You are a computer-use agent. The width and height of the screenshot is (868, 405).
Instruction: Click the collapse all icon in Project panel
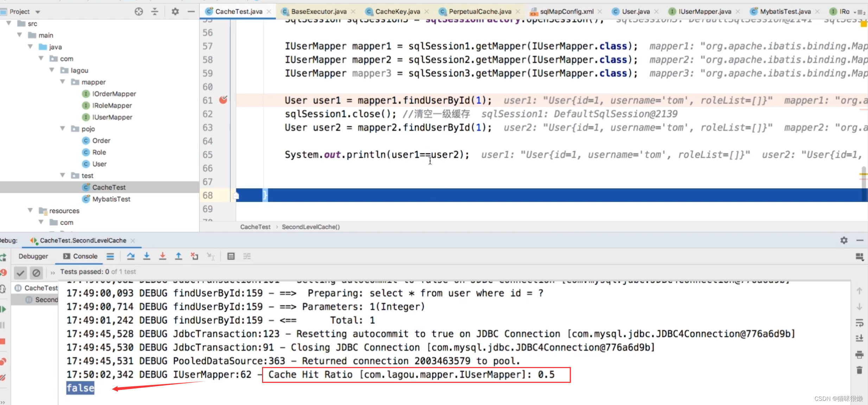pyautogui.click(x=155, y=12)
